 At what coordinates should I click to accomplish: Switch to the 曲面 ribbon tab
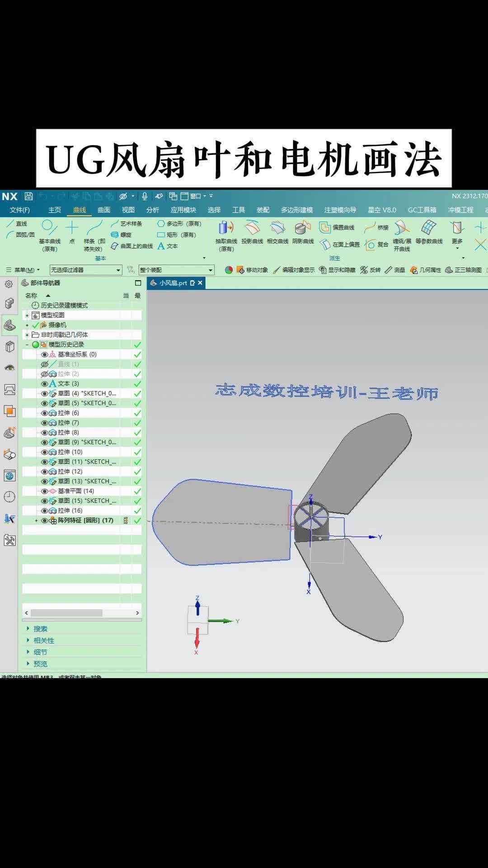coord(104,210)
